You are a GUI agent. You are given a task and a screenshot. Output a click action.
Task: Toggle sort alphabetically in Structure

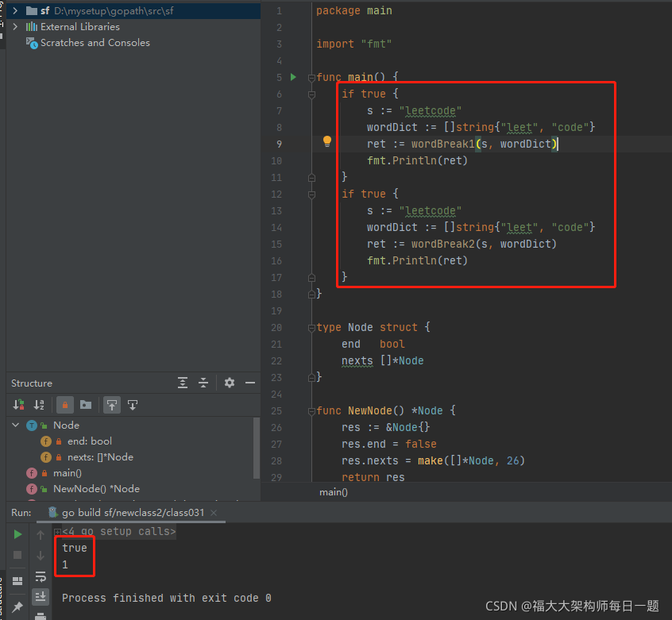click(x=39, y=405)
